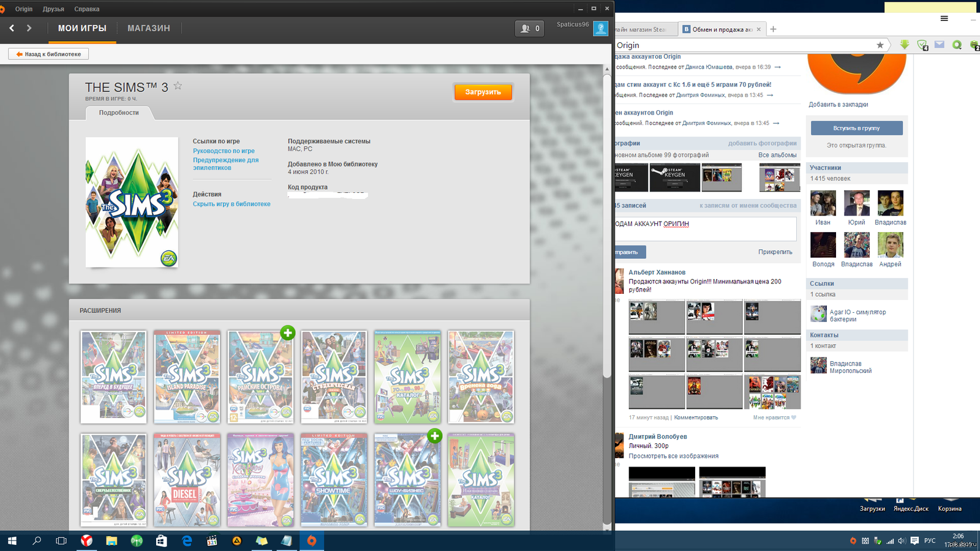Open Корзина desktop icon
The height and width of the screenshot is (551, 980).
point(949,506)
